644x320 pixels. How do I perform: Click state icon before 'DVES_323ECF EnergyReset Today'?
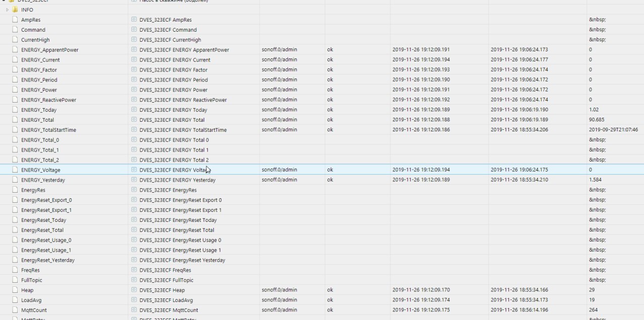134,220
